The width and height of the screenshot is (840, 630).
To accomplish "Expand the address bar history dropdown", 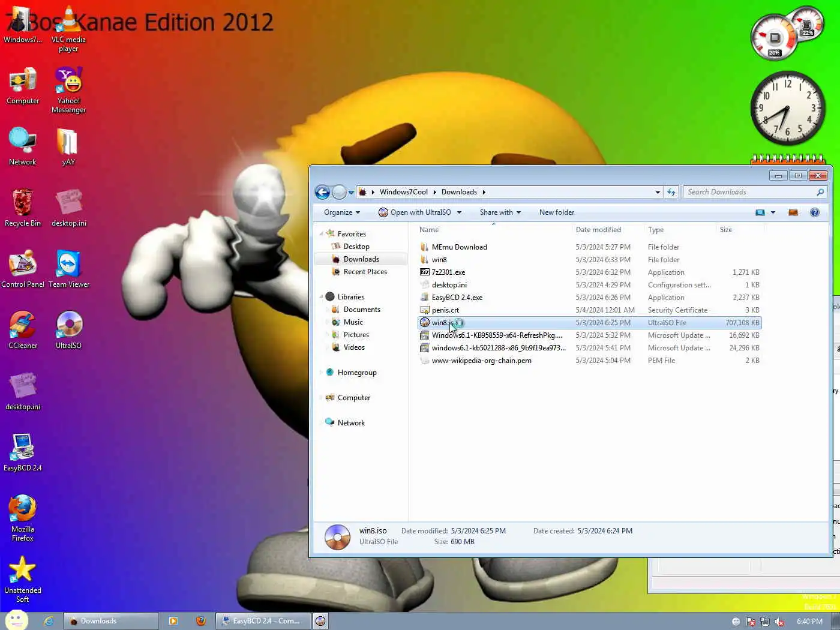I will point(658,192).
